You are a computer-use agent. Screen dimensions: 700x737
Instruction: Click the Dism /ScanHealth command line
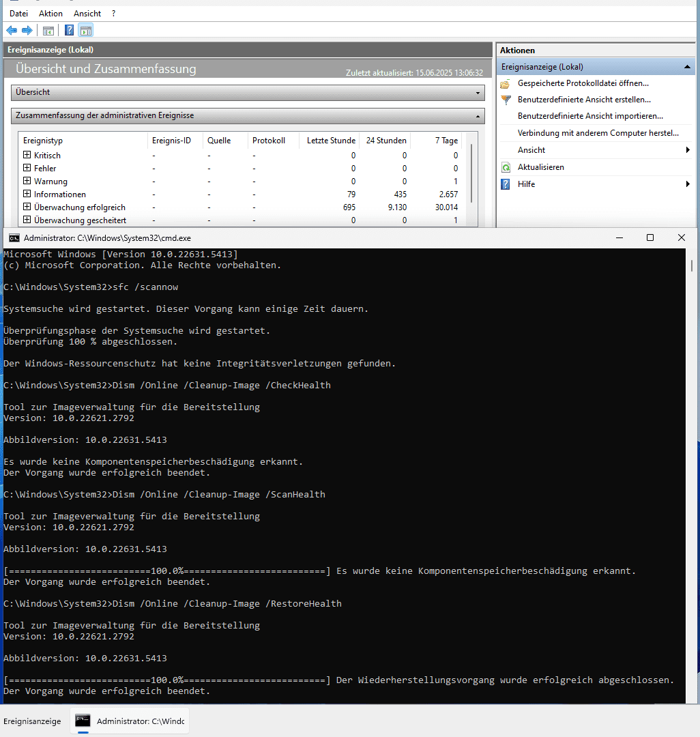[x=164, y=495]
